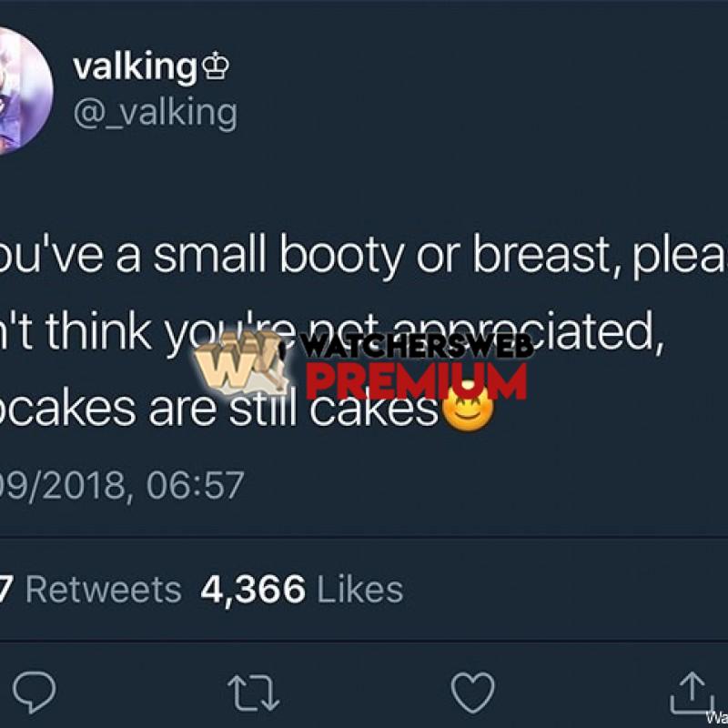Click the 4,366 likes number

click(253, 590)
